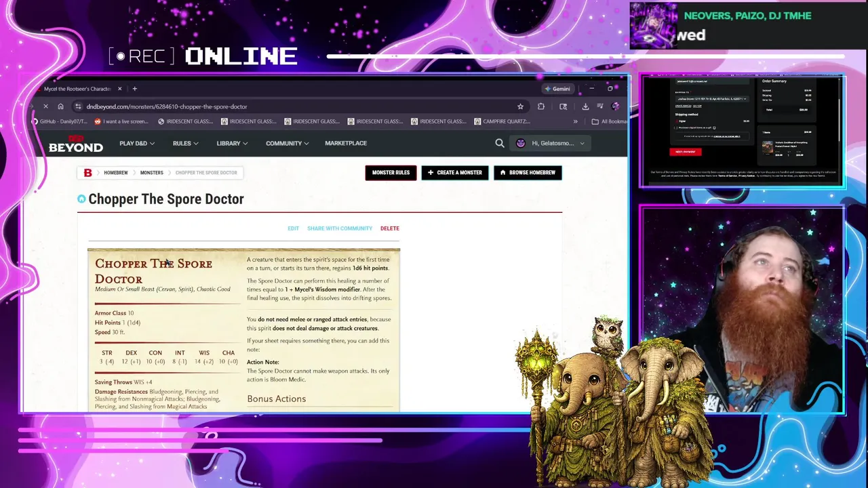Screen dimensions: 868x488
Task: Click 'Chopper The Spore Doctor' page heading
Action: click(166, 199)
